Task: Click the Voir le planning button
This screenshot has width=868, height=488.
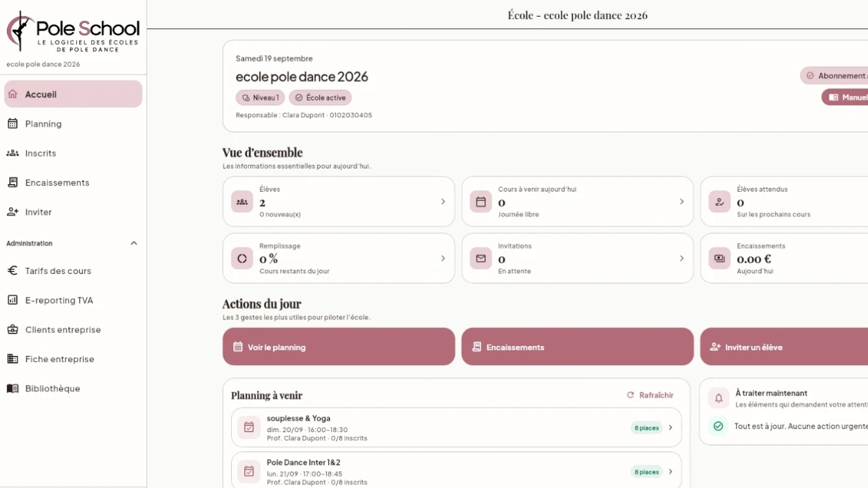Action: click(339, 347)
